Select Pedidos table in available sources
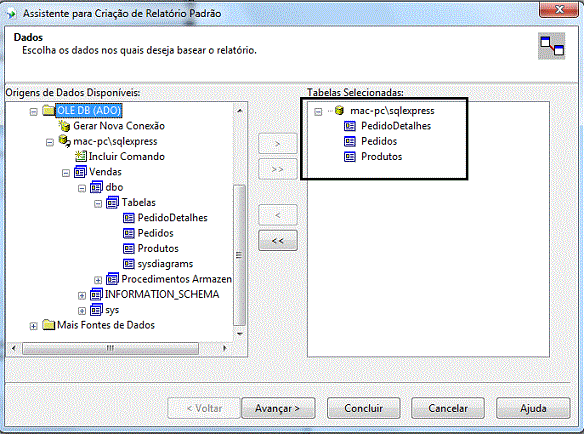This screenshot has width=584, height=434. tap(155, 233)
